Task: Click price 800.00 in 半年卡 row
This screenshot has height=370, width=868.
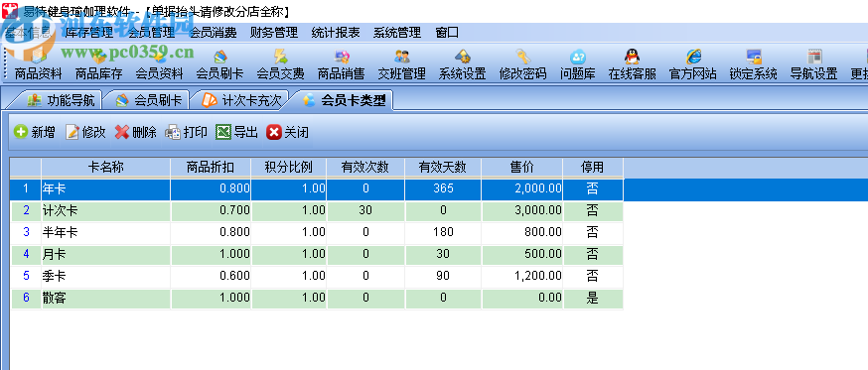Action: (x=522, y=233)
